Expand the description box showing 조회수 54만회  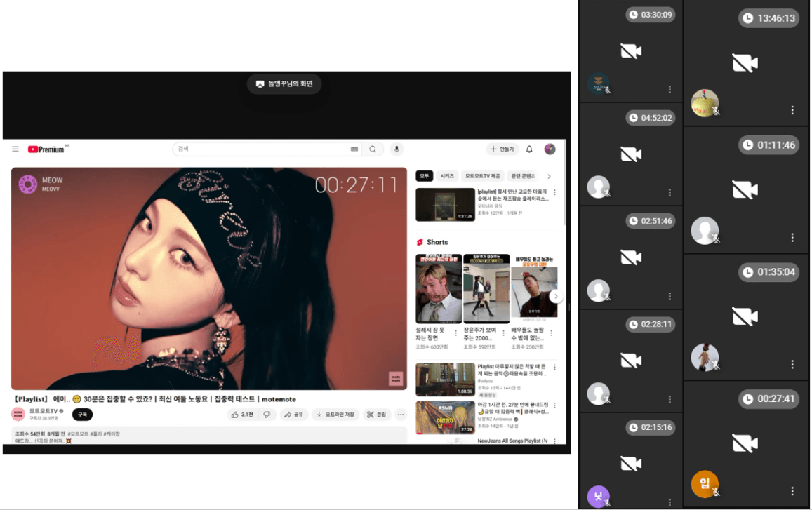[209, 436]
